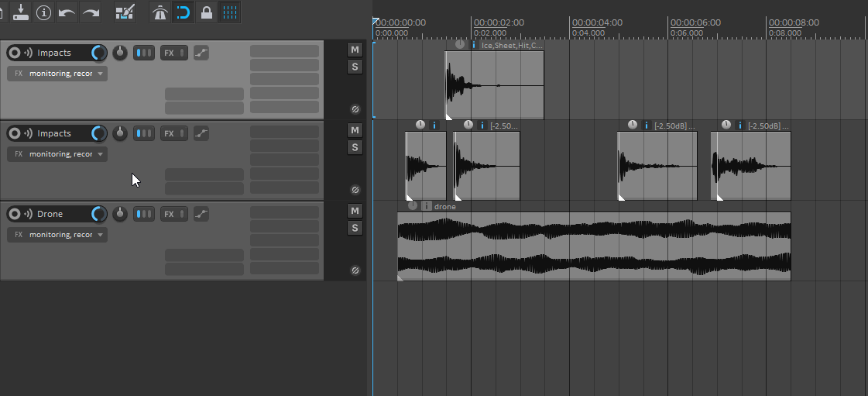Click the save project toolbar icon
This screenshot has height=396, width=868.
21,12
